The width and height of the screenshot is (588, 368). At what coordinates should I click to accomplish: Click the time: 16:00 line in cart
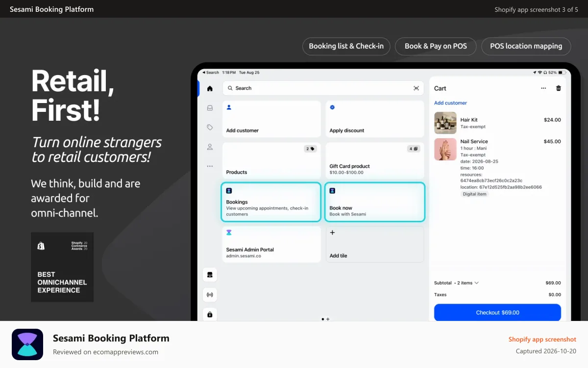coord(472,168)
